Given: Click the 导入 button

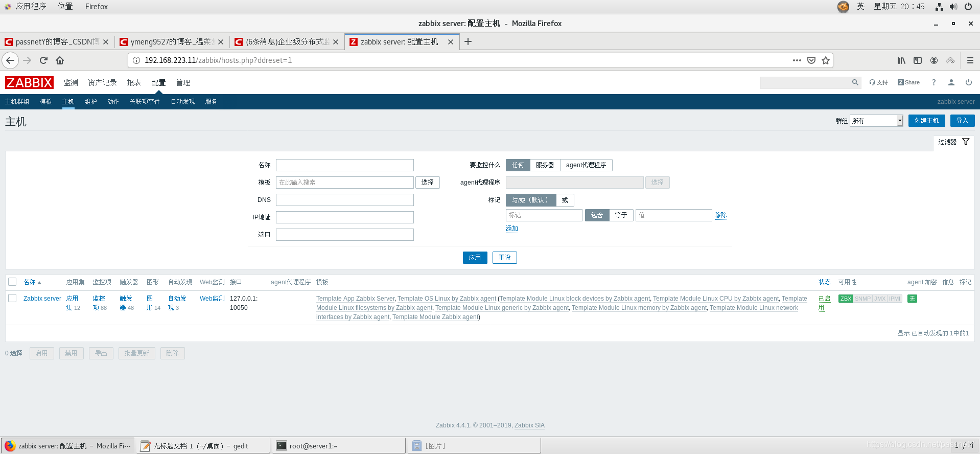Looking at the screenshot, I should [x=962, y=121].
